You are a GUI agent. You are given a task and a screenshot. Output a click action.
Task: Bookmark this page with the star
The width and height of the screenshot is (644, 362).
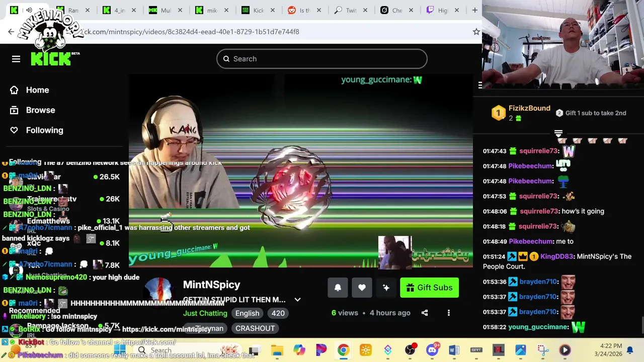pyautogui.click(x=476, y=32)
